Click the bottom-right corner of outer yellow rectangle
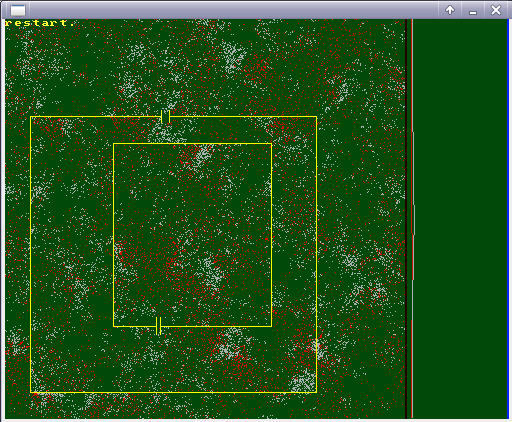 click(x=316, y=392)
